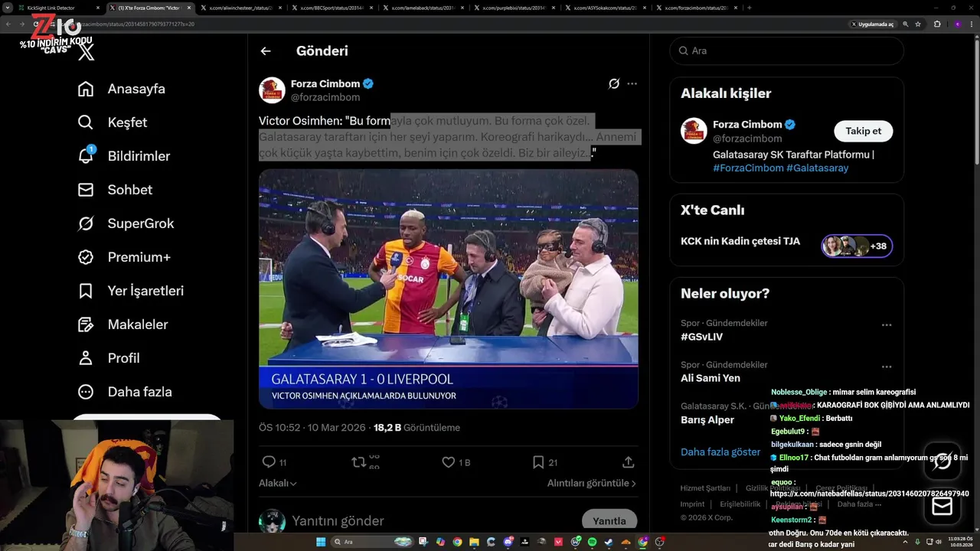Click the Grok icon on the post header
Viewport: 980px width, 551px height.
[614, 83]
